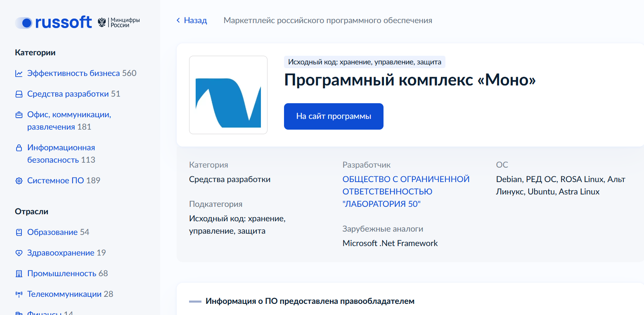This screenshot has width=644, height=315.
Task: Click the title Программный комплекс «Моно»
Action: pos(410,81)
